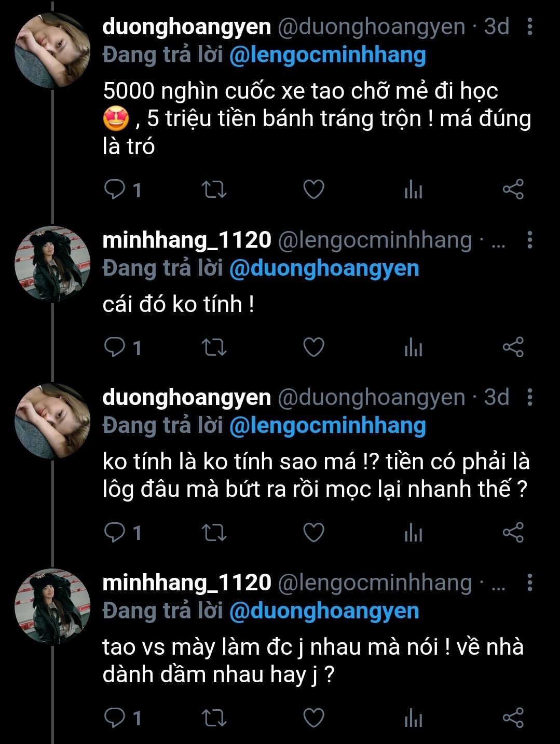The height and width of the screenshot is (744, 560).
Task: Retweet the "tao vs mày" last tweet
Action: click(x=214, y=718)
